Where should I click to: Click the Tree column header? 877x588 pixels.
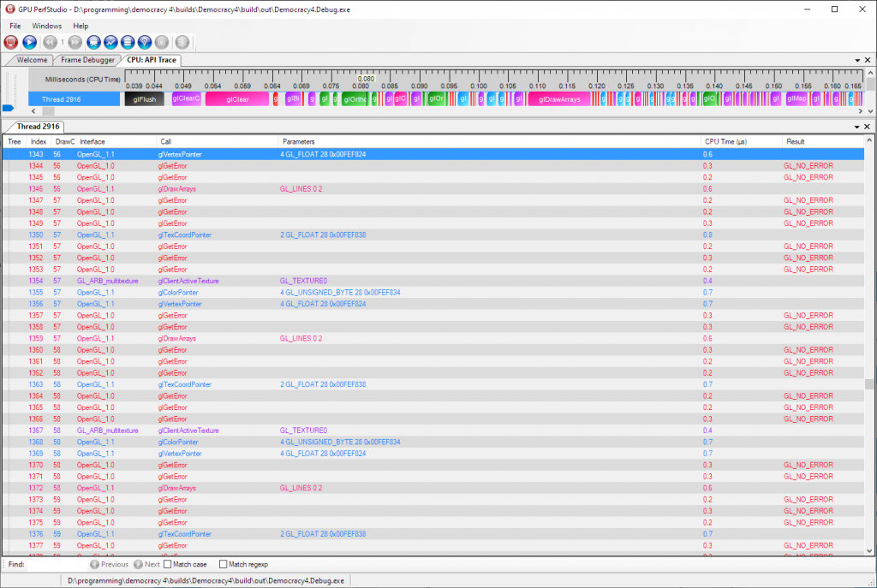pyautogui.click(x=15, y=142)
